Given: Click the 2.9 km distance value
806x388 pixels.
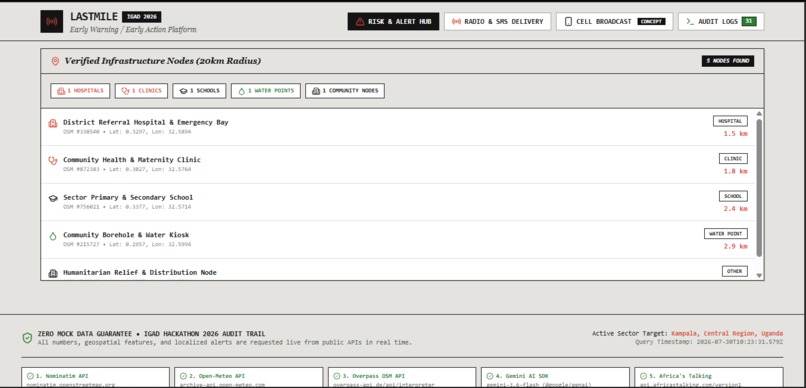Looking at the screenshot, I should click(x=736, y=246).
